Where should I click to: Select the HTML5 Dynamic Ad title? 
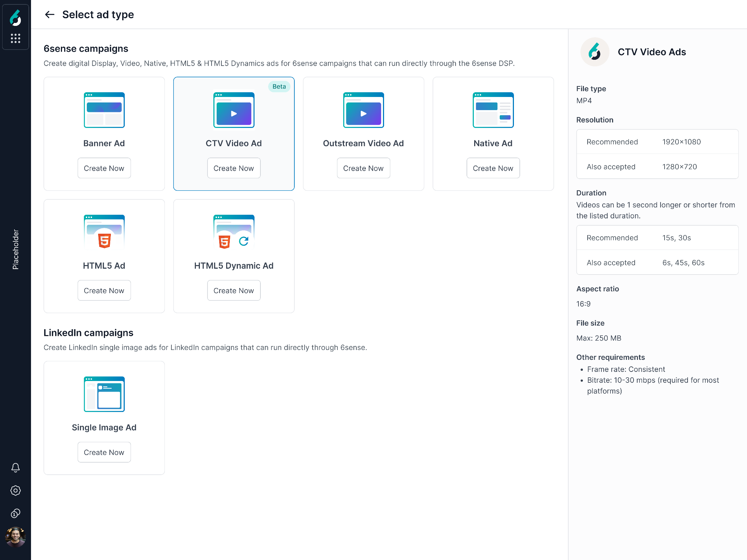(x=234, y=266)
